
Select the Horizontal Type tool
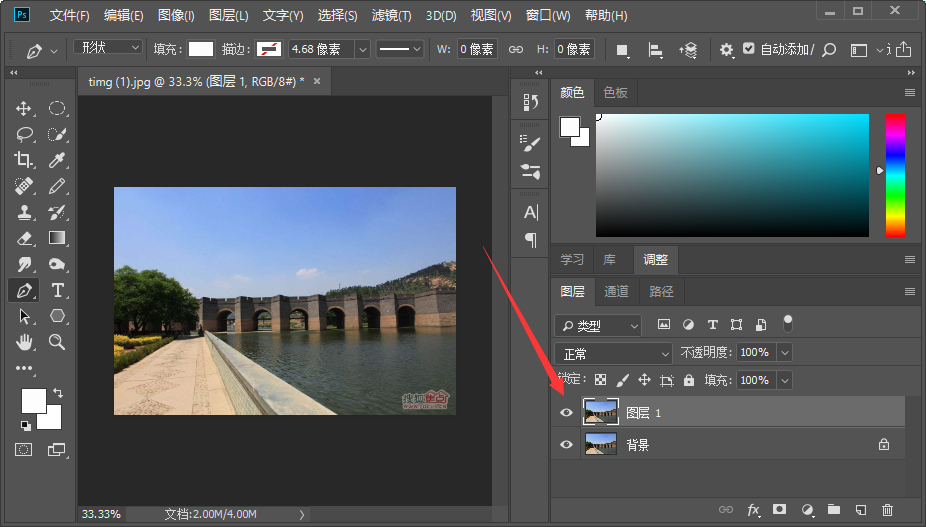[58, 290]
